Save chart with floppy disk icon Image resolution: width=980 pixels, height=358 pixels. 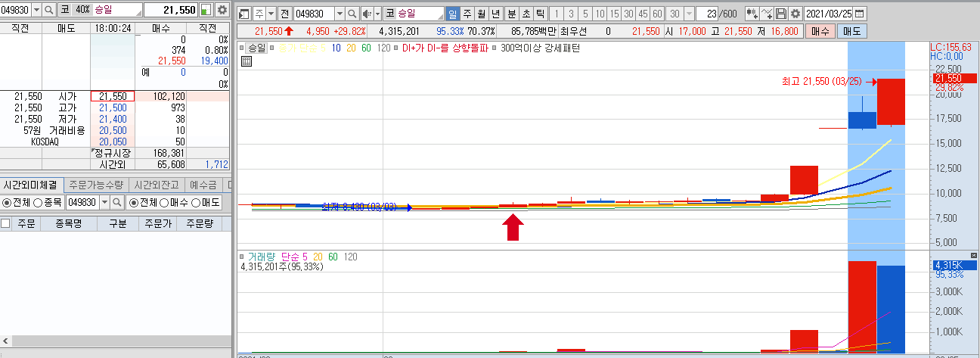(x=782, y=14)
